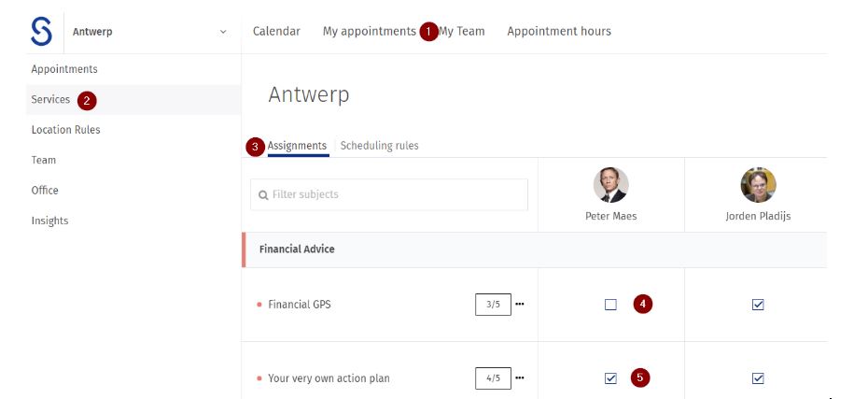Click Jorden Pladijs's profile photo
This screenshot has height=399, width=868.
pyautogui.click(x=758, y=185)
